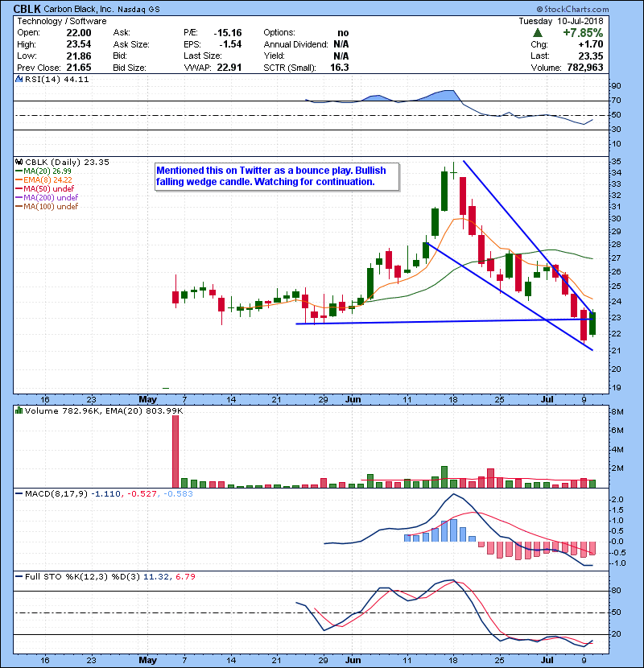Click the 'Volume 782.96K, EMA(20) 803.99K' label

click(104, 410)
